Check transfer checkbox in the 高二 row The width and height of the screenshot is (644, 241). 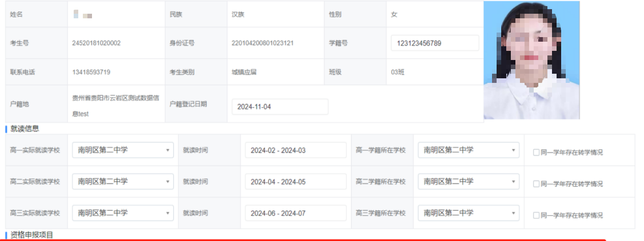[x=536, y=184]
